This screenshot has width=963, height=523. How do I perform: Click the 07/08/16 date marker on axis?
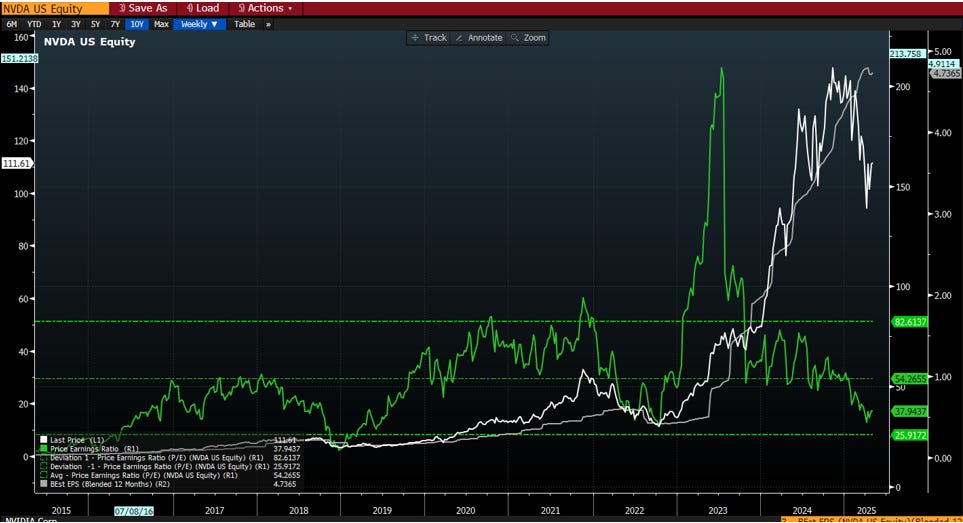point(134,511)
